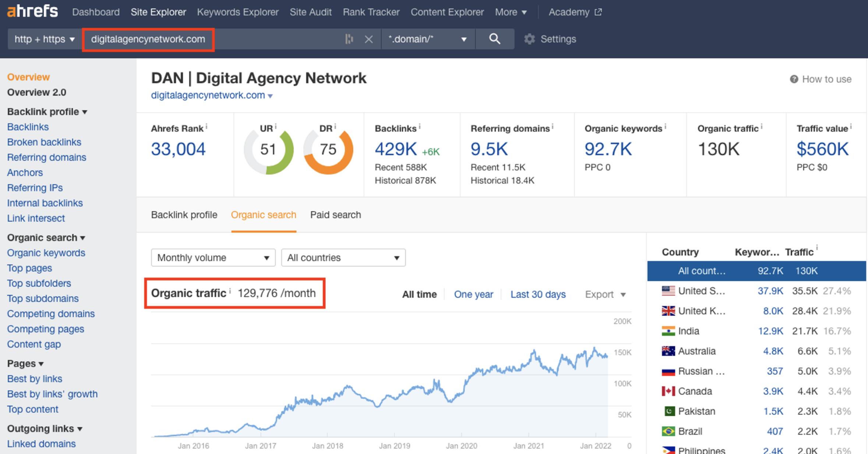Clear the domain field with the X icon
Image resolution: width=868 pixels, height=454 pixels.
(x=368, y=39)
